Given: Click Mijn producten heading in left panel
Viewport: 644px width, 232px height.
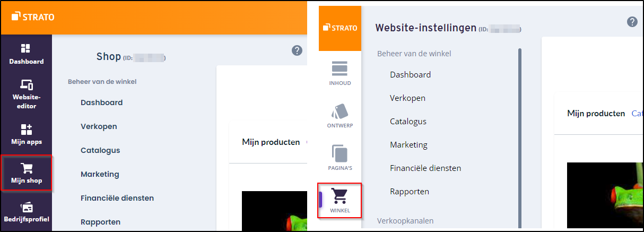Looking at the screenshot, I should click(x=271, y=142).
